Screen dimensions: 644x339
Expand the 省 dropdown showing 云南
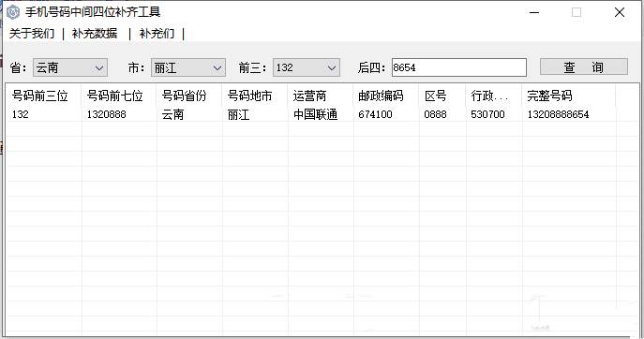tap(70, 67)
